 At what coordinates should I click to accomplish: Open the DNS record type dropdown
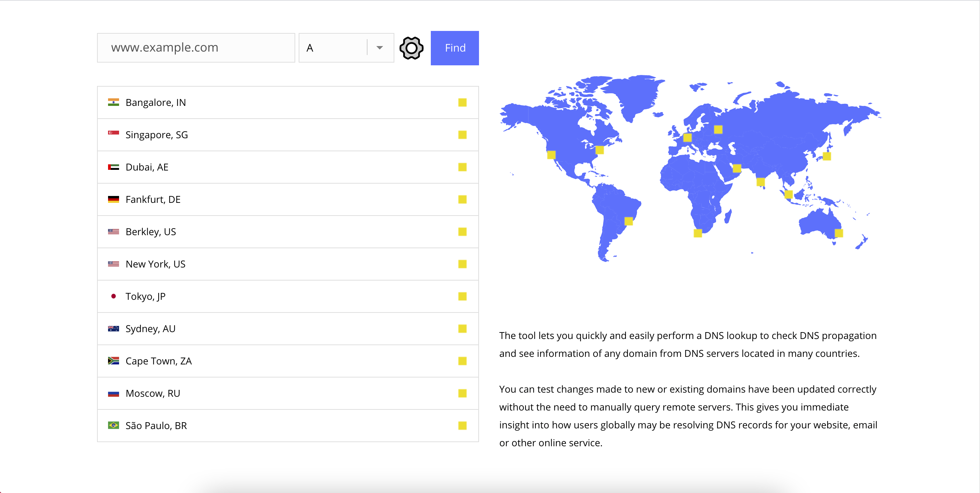coord(379,47)
